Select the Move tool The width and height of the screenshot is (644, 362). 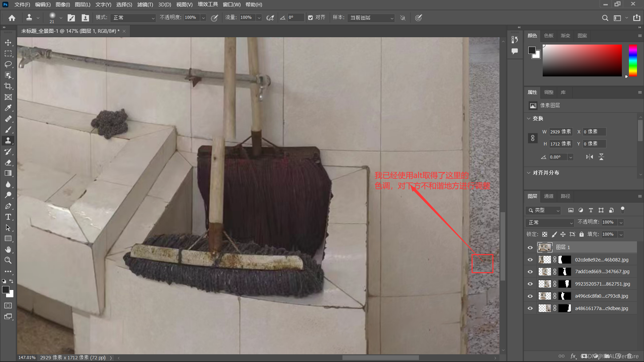pos(8,43)
